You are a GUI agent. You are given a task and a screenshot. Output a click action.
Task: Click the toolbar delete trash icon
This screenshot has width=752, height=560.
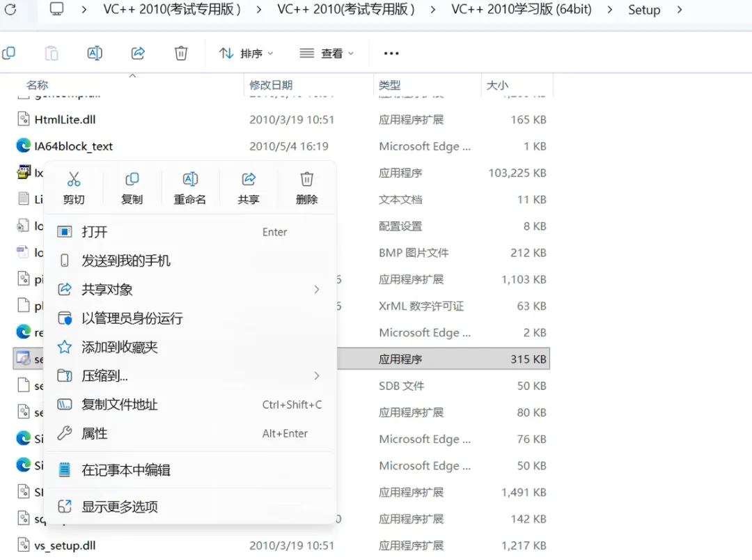coord(181,53)
